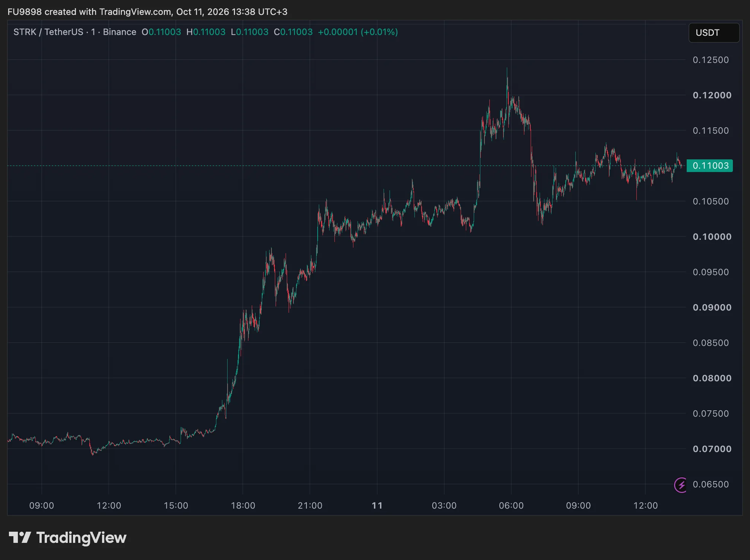Viewport: 750px width, 560px height.
Task: Click the 0.09500 price axis label
Action: click(711, 272)
